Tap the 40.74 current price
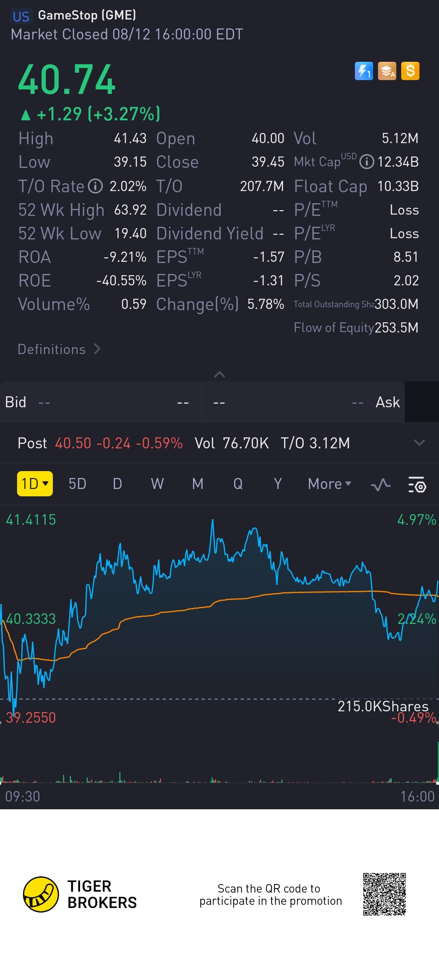Screen dimensions: 439x980 (67, 80)
